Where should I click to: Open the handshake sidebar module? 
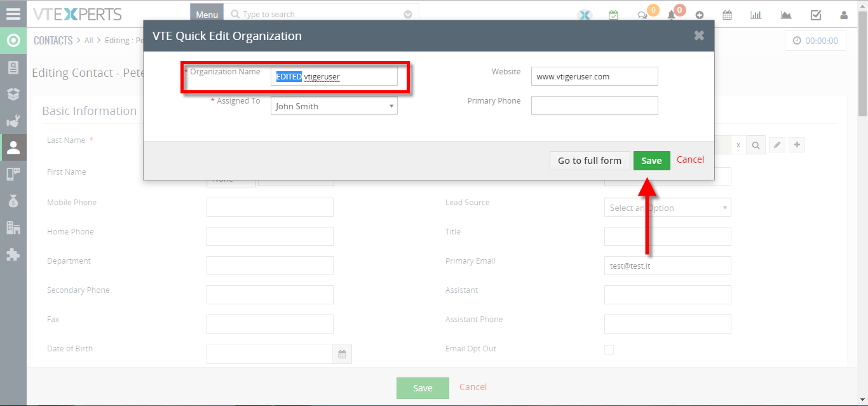click(x=13, y=121)
